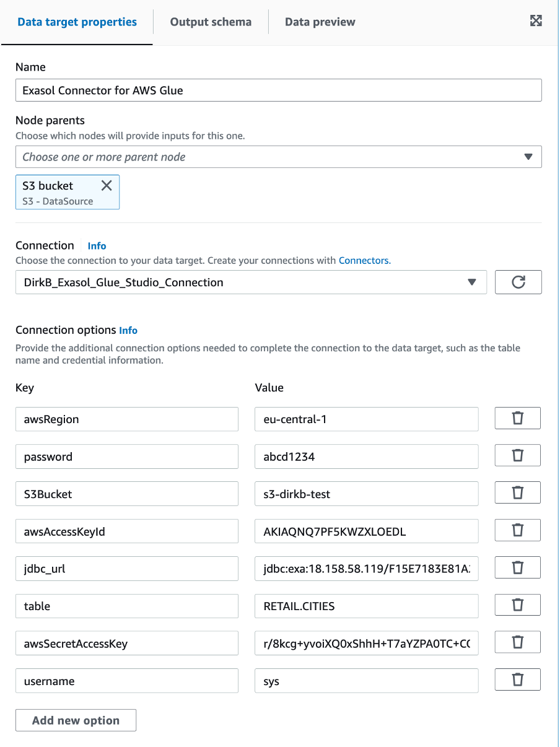This screenshot has width=560, height=747.
Task: Open the Connectors link
Action: (x=364, y=261)
